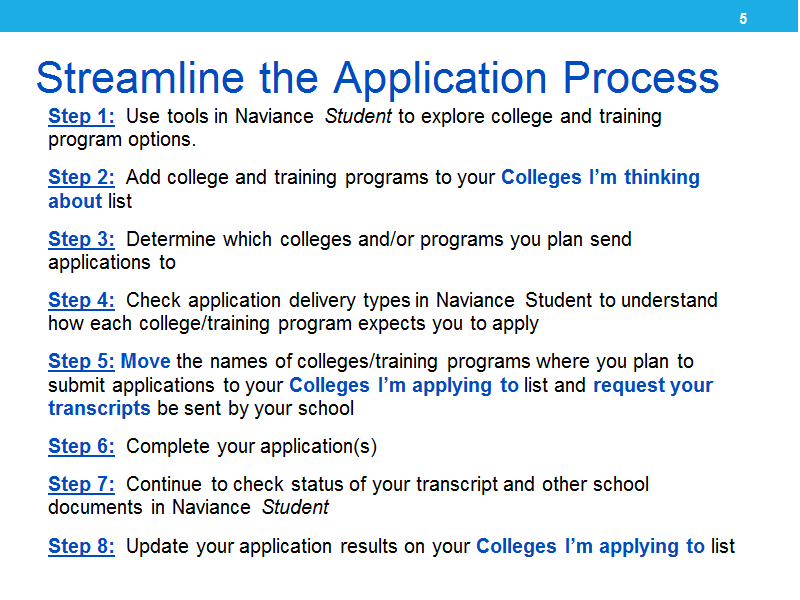The width and height of the screenshot is (800, 600).
Task: Click 'Colleges I'm applying to' in Step 8
Action: 590,547
